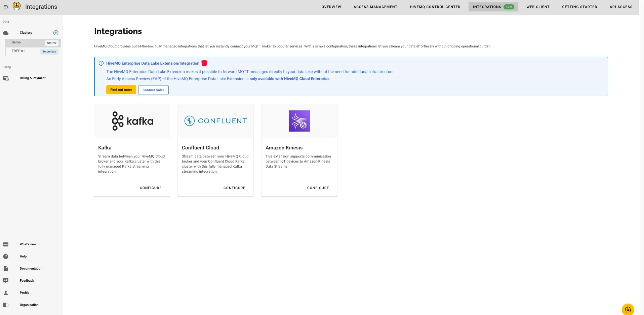This screenshot has width=644, height=315.
Task: Click the Data Lake Extension/Integration heading
Action: [153, 63]
